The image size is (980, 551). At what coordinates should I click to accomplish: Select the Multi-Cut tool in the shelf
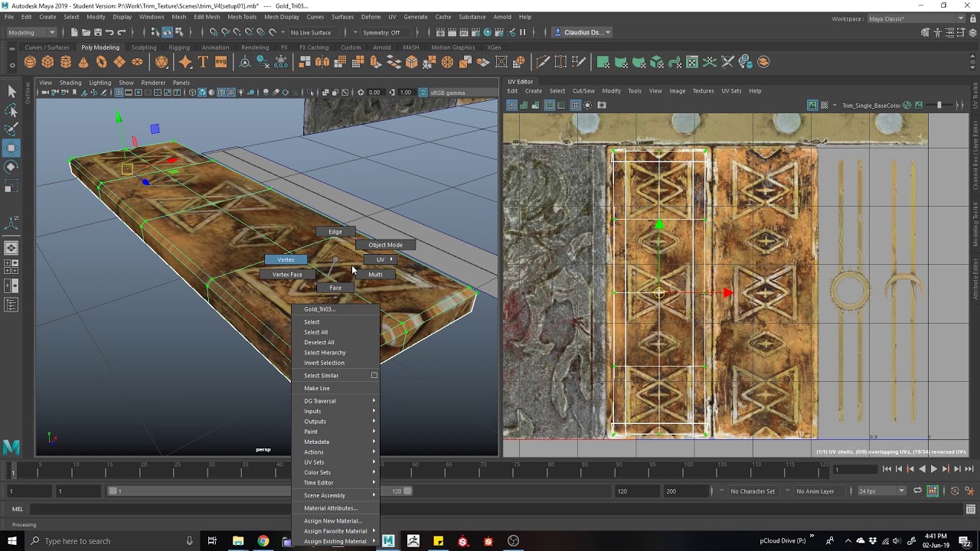click(543, 62)
